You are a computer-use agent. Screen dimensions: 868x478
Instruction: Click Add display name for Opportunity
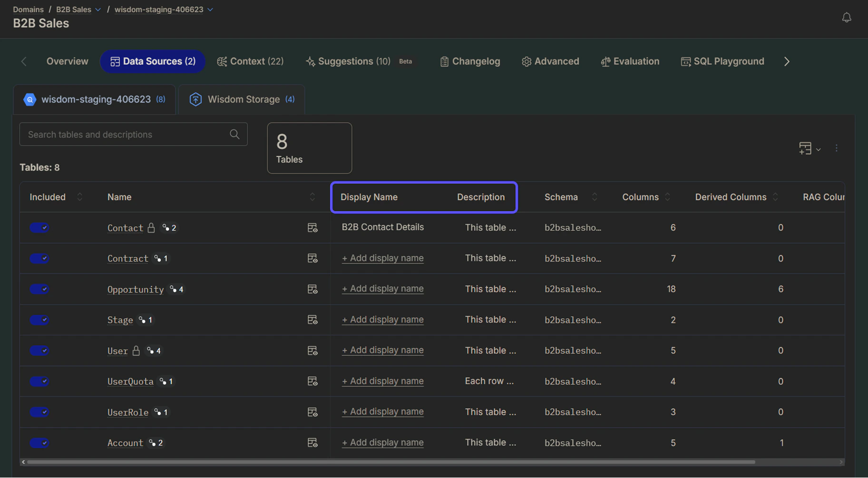click(383, 289)
